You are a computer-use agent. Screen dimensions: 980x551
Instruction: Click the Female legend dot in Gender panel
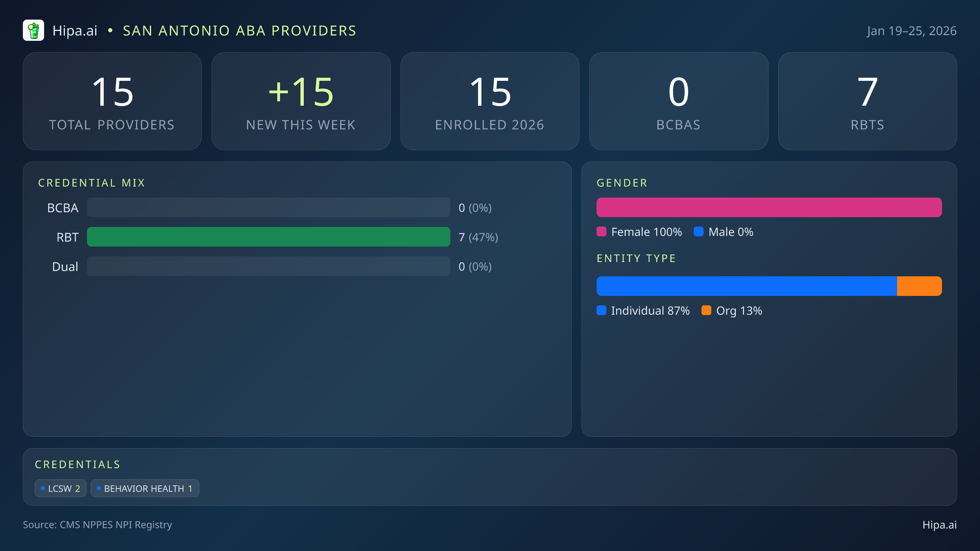(602, 231)
